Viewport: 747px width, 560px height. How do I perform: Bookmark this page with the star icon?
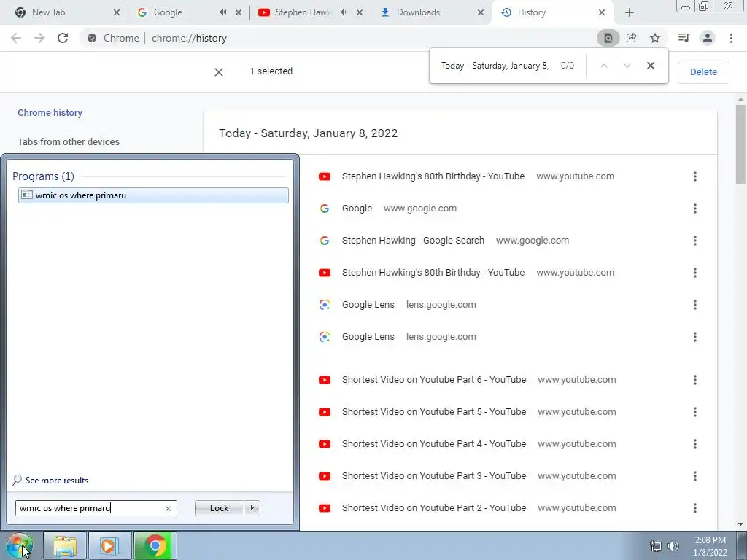click(x=655, y=38)
